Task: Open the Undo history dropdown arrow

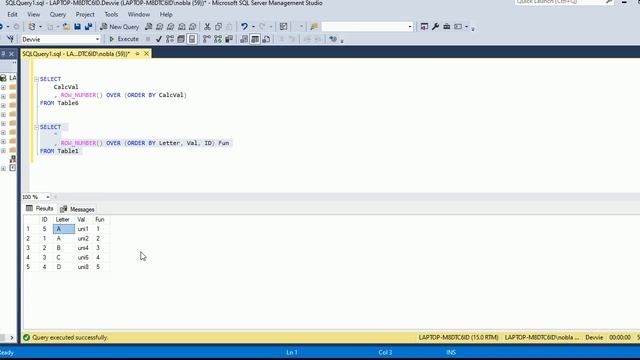Action: 253,27
